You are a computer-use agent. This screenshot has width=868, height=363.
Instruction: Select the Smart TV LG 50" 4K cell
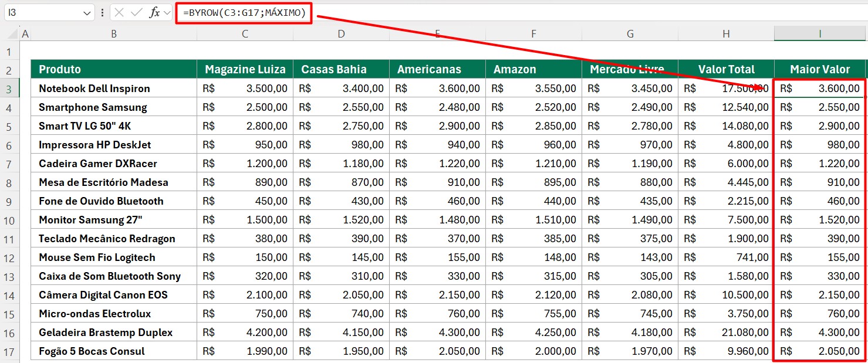click(x=114, y=126)
